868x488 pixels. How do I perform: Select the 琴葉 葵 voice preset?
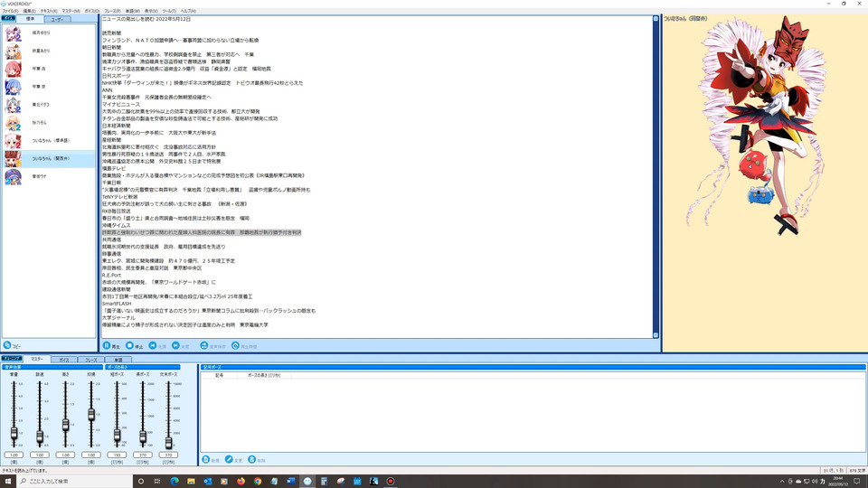[x=49, y=87]
